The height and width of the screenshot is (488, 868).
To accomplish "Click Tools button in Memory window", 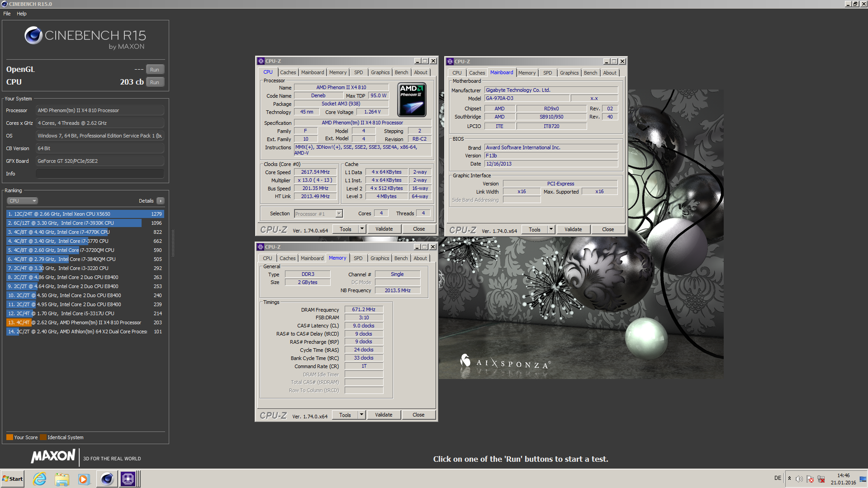I will [x=345, y=415].
